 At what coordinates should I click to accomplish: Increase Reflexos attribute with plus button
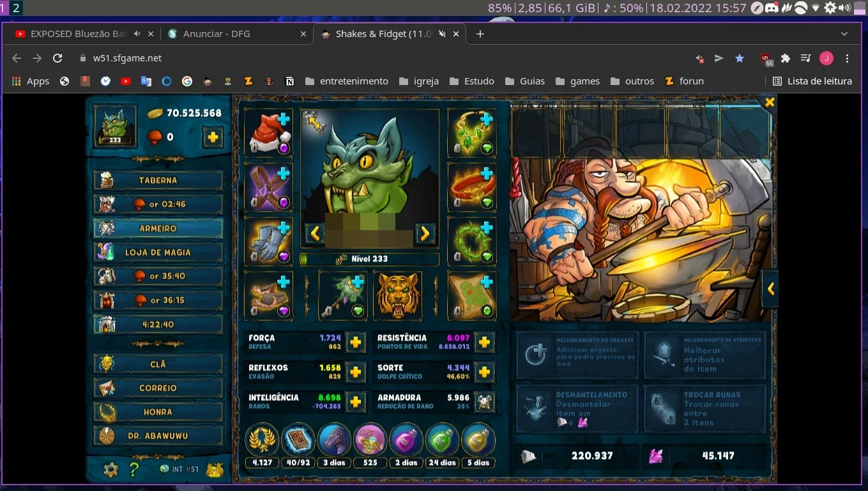pyautogui.click(x=356, y=372)
